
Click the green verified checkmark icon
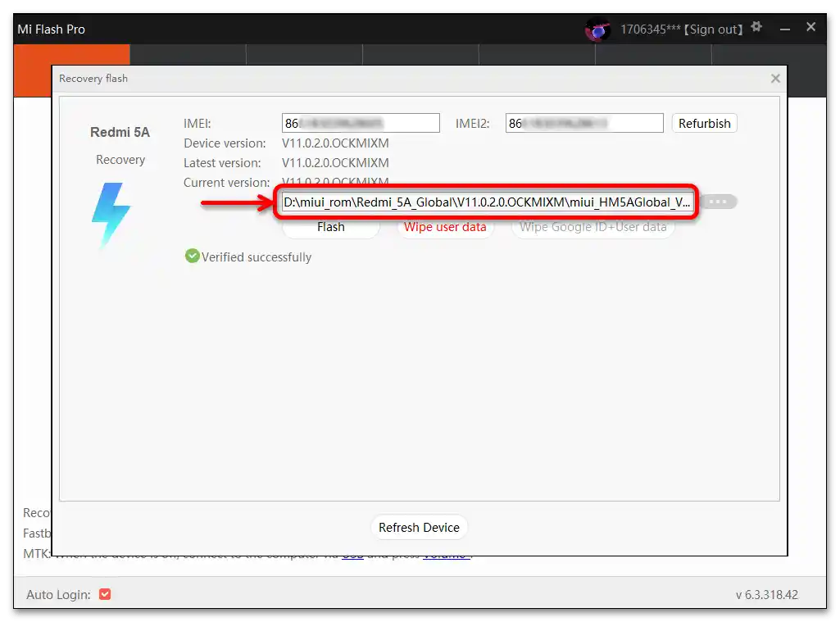(192, 257)
